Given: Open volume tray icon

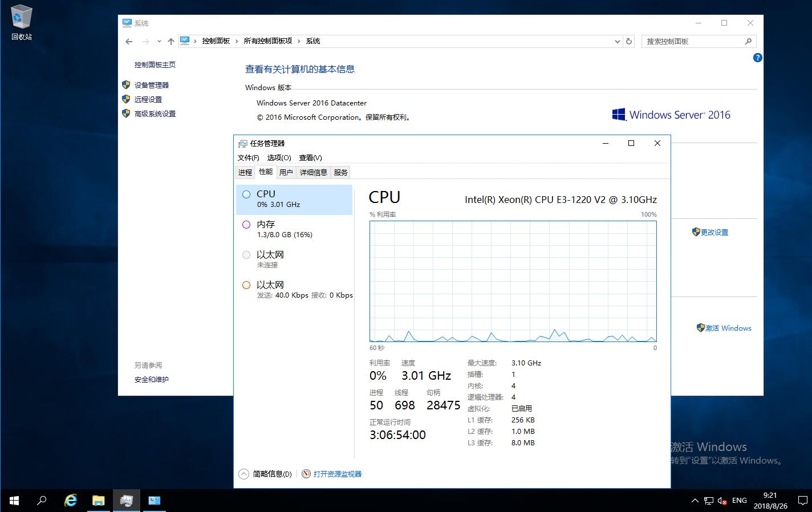Looking at the screenshot, I should 722,501.
